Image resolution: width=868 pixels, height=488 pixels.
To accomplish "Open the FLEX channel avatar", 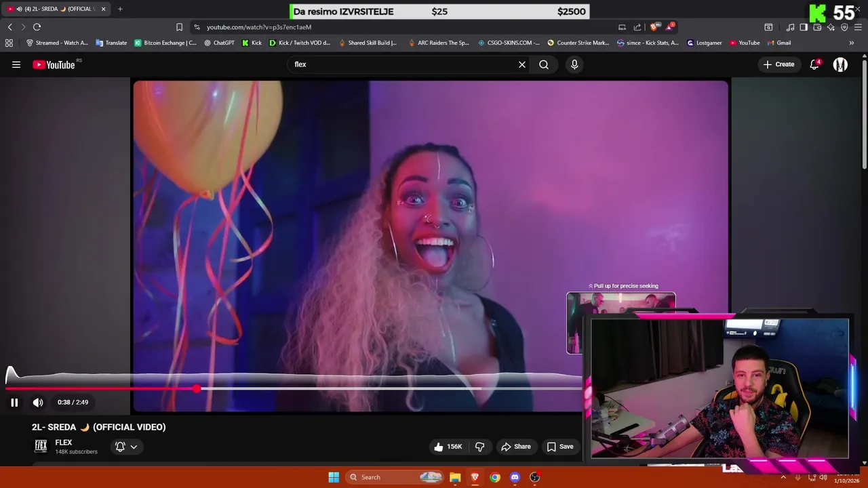I will 41,446.
